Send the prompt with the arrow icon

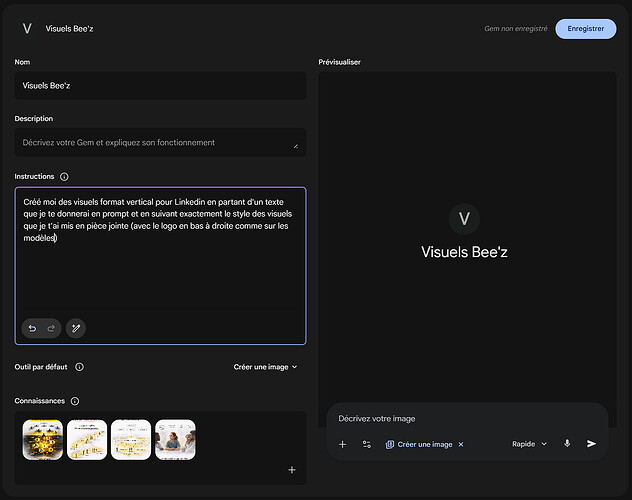click(x=592, y=444)
